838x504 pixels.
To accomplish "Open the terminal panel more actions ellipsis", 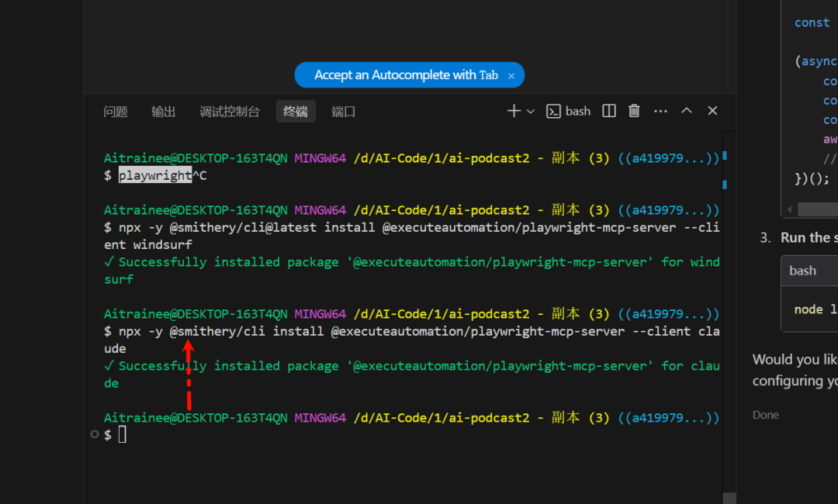I will 660,112.
